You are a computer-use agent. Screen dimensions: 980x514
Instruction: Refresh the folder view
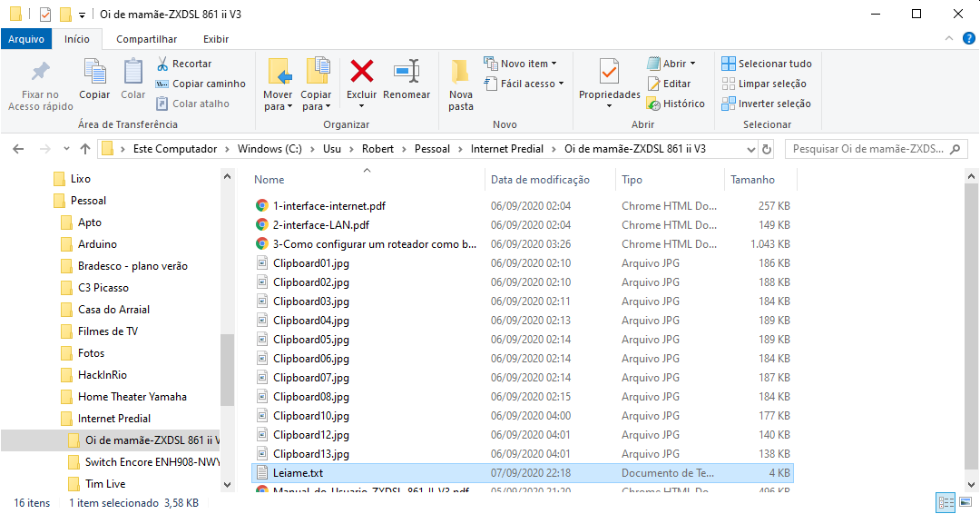(x=767, y=149)
